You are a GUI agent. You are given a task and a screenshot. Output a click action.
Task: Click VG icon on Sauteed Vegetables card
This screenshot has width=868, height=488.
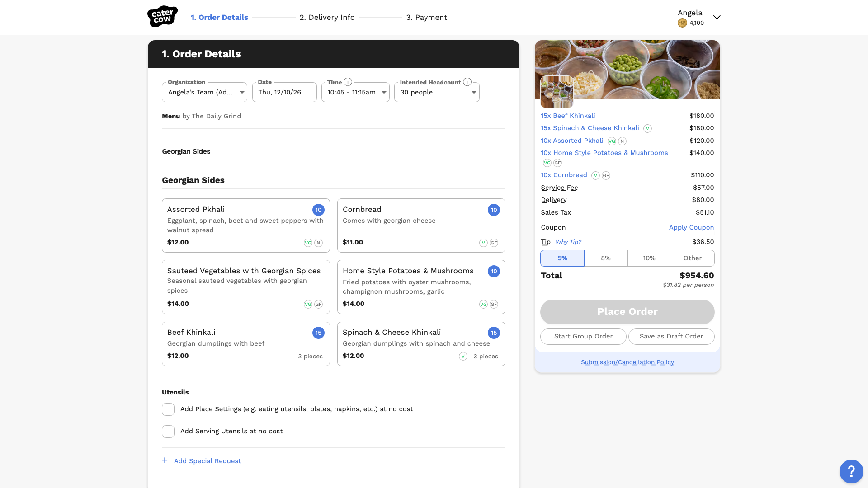point(308,304)
